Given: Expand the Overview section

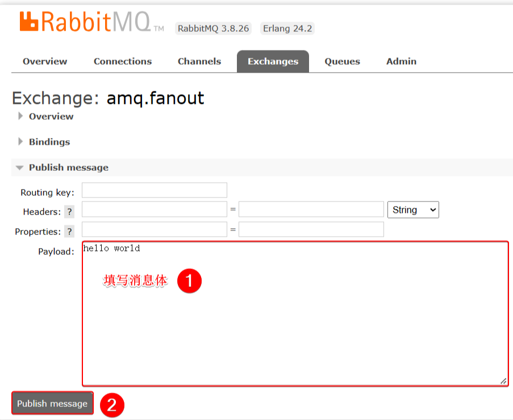Looking at the screenshot, I should [51, 116].
